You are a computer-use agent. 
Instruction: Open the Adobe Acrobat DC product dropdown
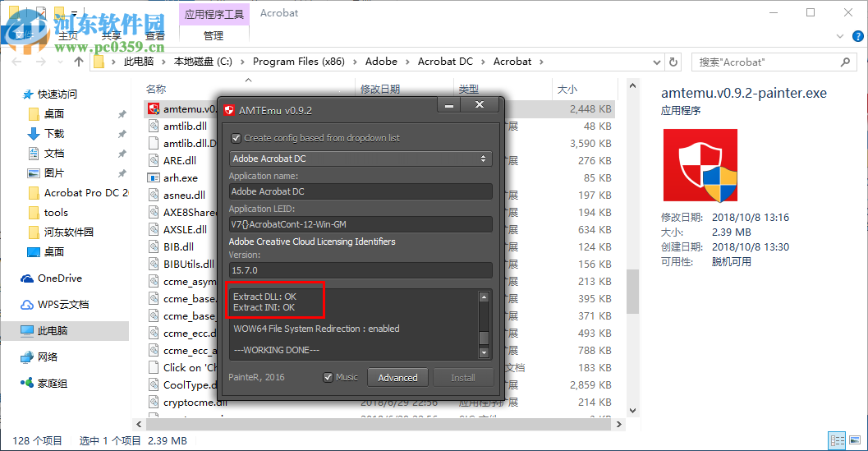point(361,159)
